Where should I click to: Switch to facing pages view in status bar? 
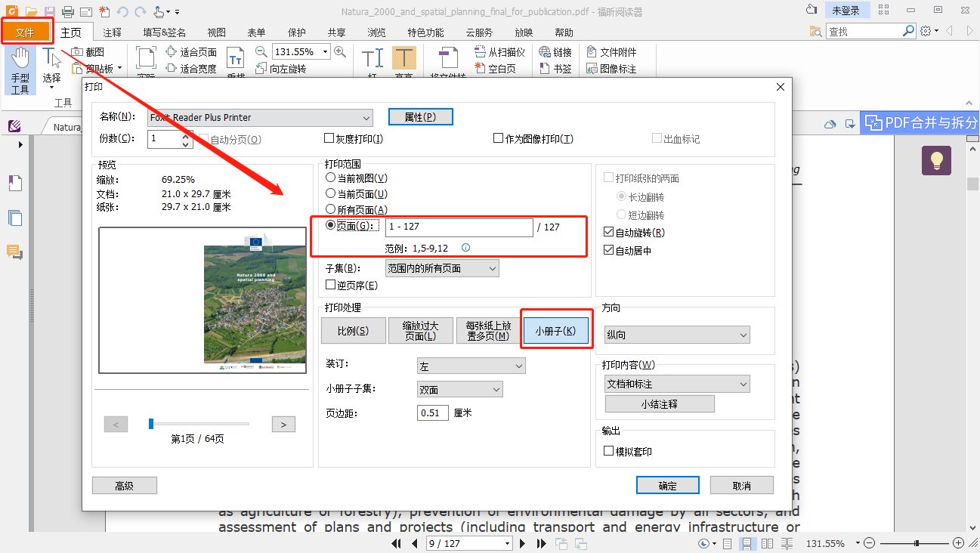point(768,543)
